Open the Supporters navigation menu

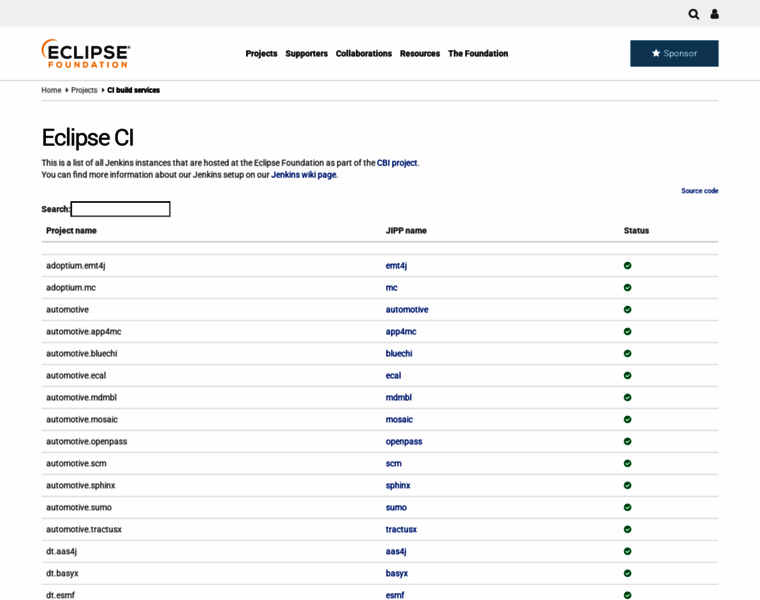[306, 53]
